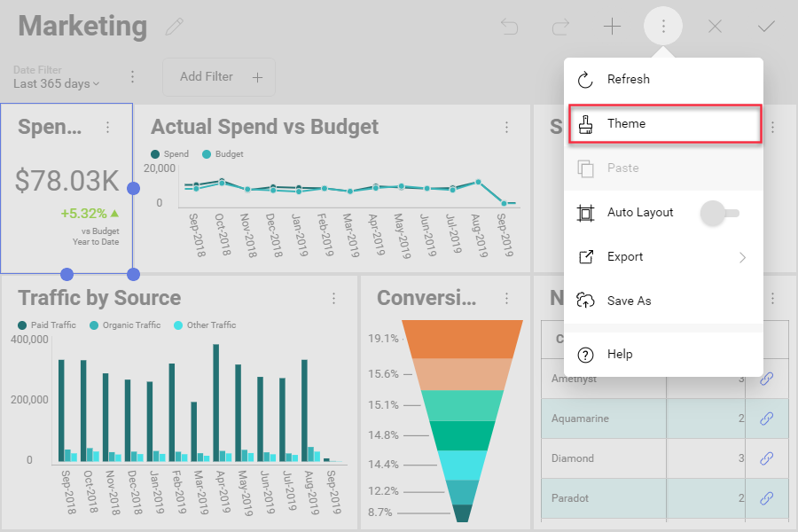Image resolution: width=798 pixels, height=532 pixels.
Task: Open the Traffic by Source widget options menu
Action: (334, 298)
